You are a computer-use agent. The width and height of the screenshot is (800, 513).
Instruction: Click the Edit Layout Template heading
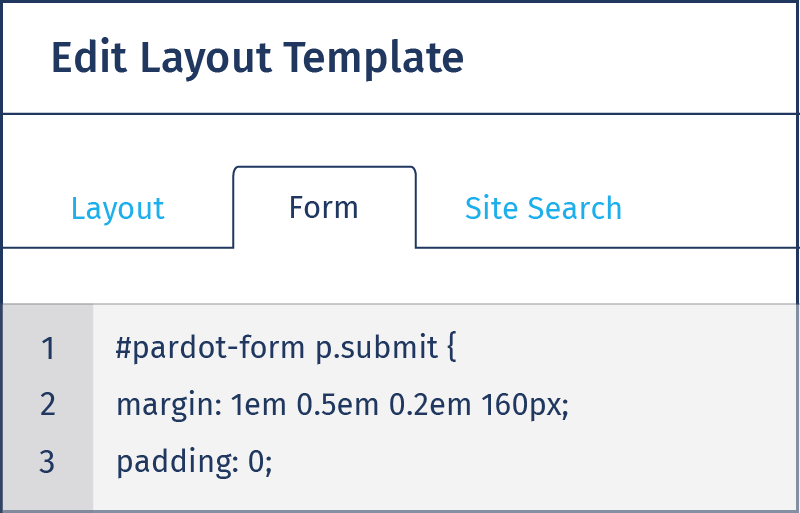(x=258, y=57)
